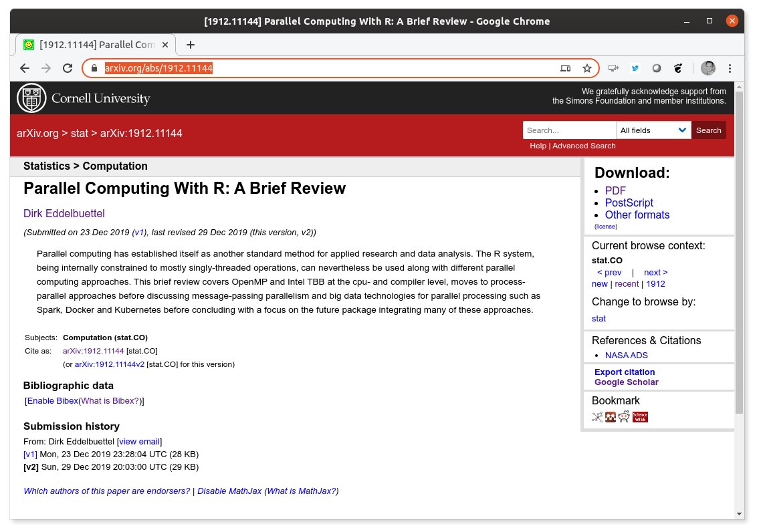757x532 pixels.
Task: Go back to the previous page
Action: 25,68
